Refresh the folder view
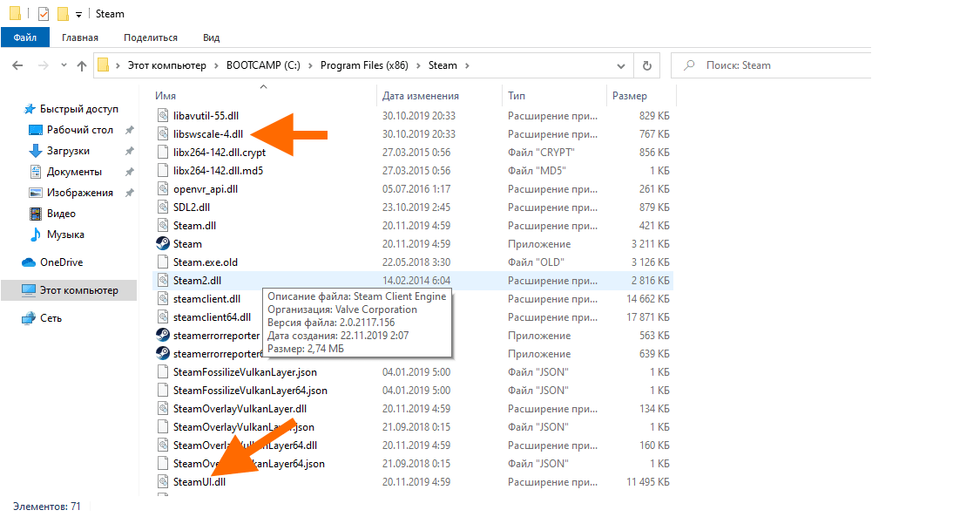The image size is (980, 517). (x=647, y=65)
